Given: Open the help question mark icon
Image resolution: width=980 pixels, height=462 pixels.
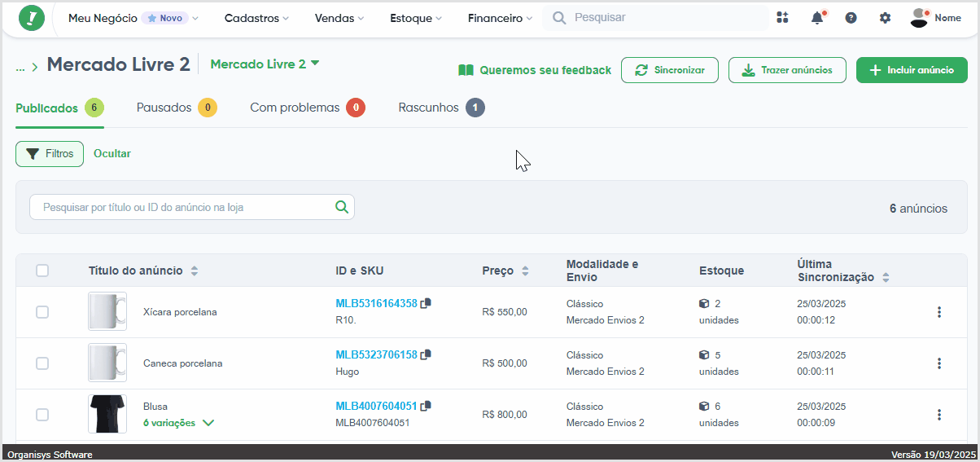Looking at the screenshot, I should point(851,18).
